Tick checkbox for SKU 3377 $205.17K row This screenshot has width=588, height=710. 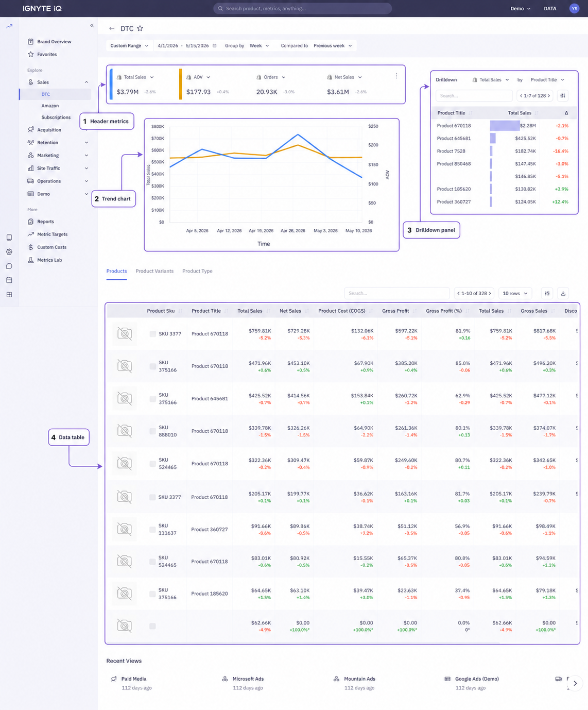pyautogui.click(x=152, y=497)
